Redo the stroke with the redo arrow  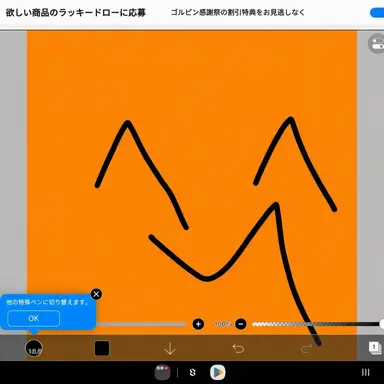pos(306,349)
